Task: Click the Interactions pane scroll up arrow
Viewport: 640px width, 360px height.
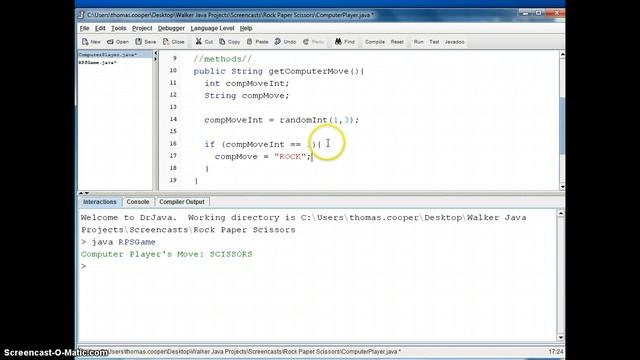Action: click(560, 213)
